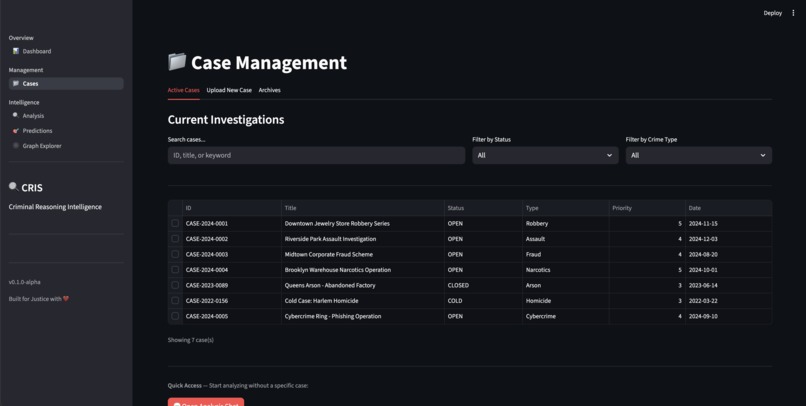
Task: Click the Homicide type cell
Action: 565,301
